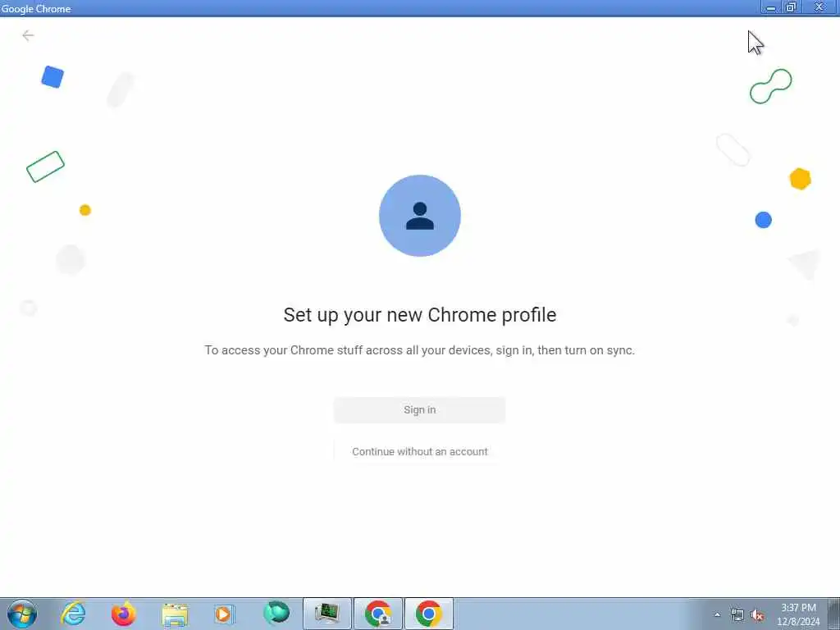Open the network status tray icon
This screenshot has height=630, width=840.
[737, 615]
